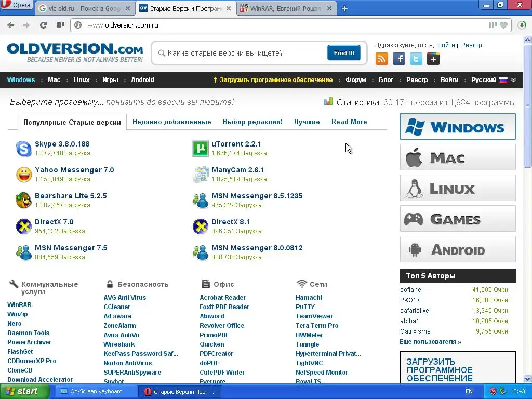Select Недавно добавленные tab
The width and height of the screenshot is (532, 399).
(x=171, y=122)
